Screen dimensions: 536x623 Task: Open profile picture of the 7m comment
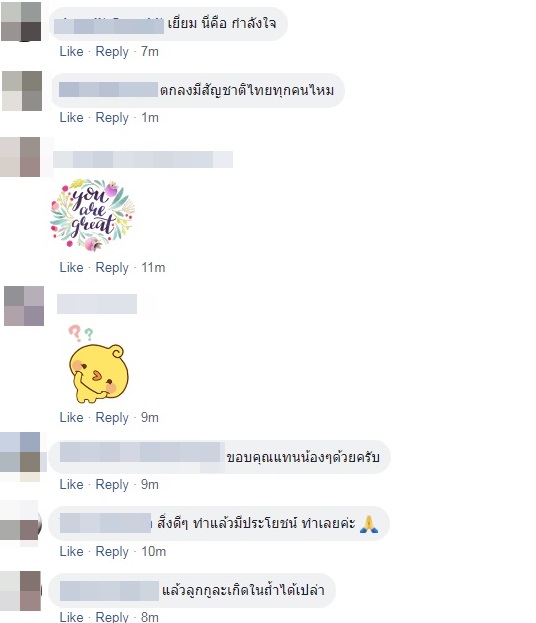pyautogui.click(x=21, y=21)
